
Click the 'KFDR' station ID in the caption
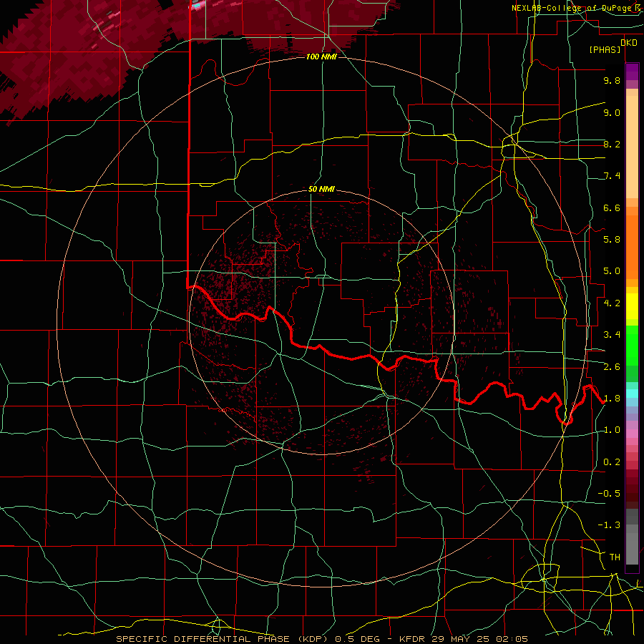(412, 639)
